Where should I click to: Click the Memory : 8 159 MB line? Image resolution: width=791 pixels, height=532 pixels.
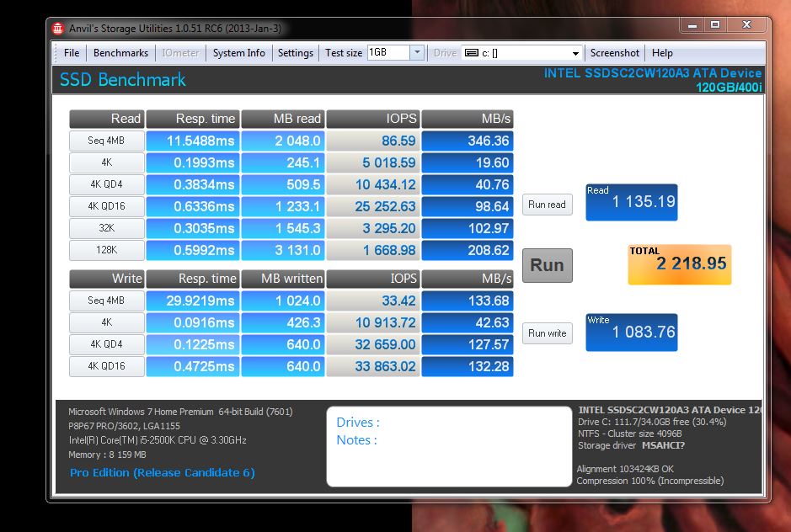click(108, 455)
